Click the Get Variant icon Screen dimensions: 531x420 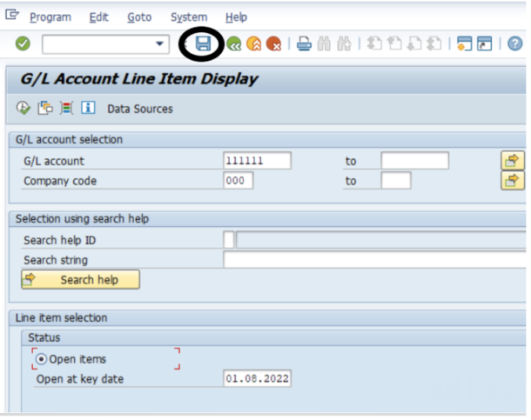45,109
